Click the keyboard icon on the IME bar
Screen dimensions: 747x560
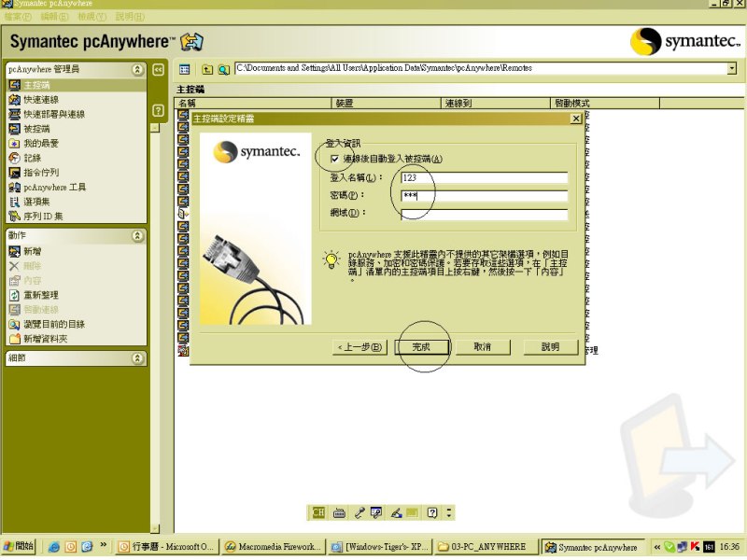(339, 512)
